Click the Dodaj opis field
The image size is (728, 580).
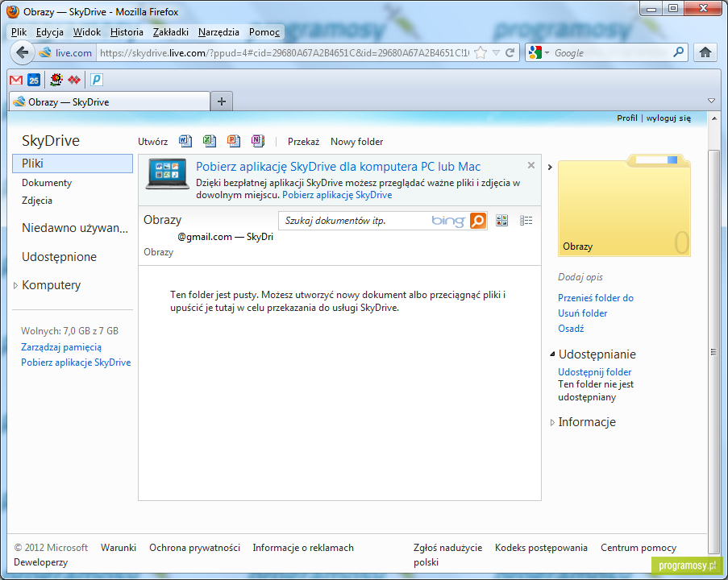point(580,277)
